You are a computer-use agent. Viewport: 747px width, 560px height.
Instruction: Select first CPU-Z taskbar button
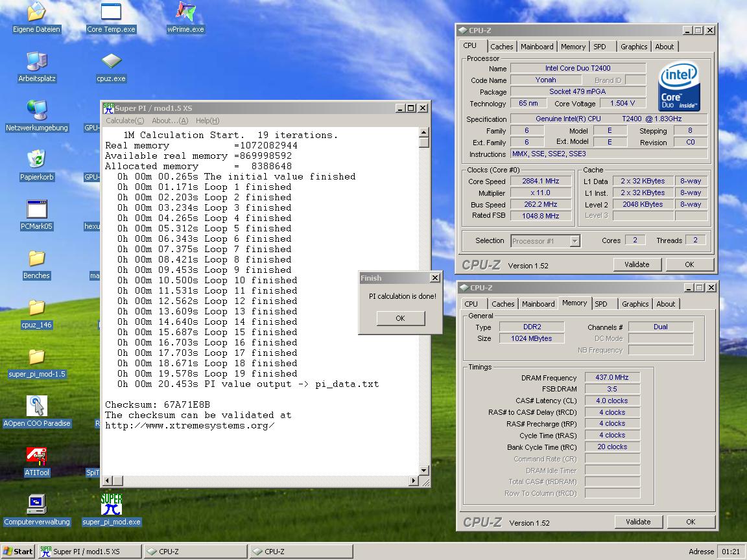point(195,552)
